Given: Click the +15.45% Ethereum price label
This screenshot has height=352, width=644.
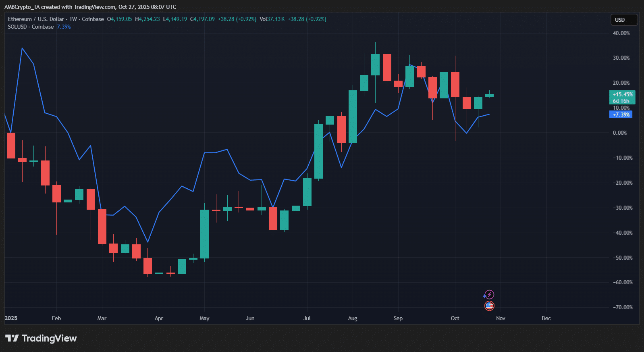Looking at the screenshot, I should [622, 94].
